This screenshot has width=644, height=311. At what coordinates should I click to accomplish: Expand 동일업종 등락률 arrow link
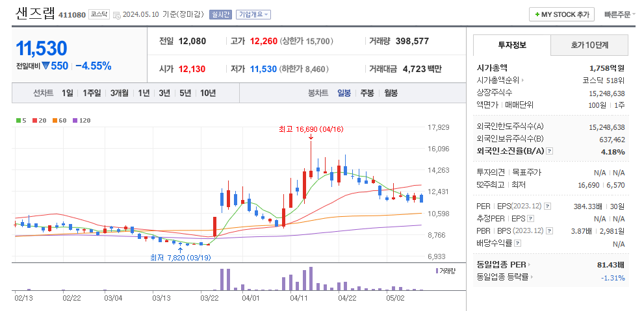point(532,277)
